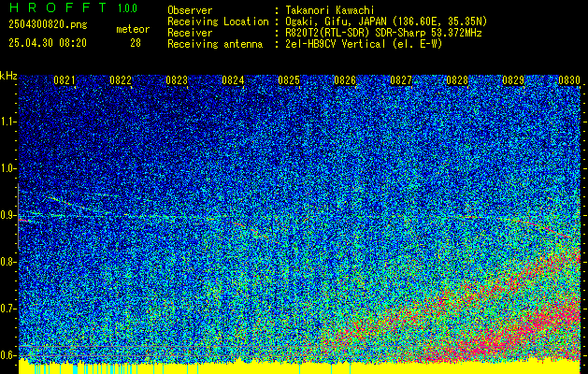Click the 0825 time marker
This screenshot has height=374, width=588.
[x=289, y=80]
